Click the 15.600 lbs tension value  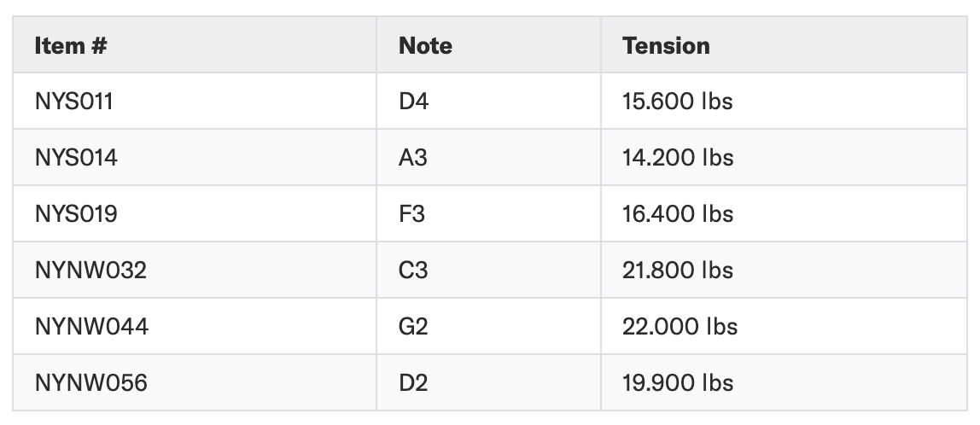click(678, 102)
